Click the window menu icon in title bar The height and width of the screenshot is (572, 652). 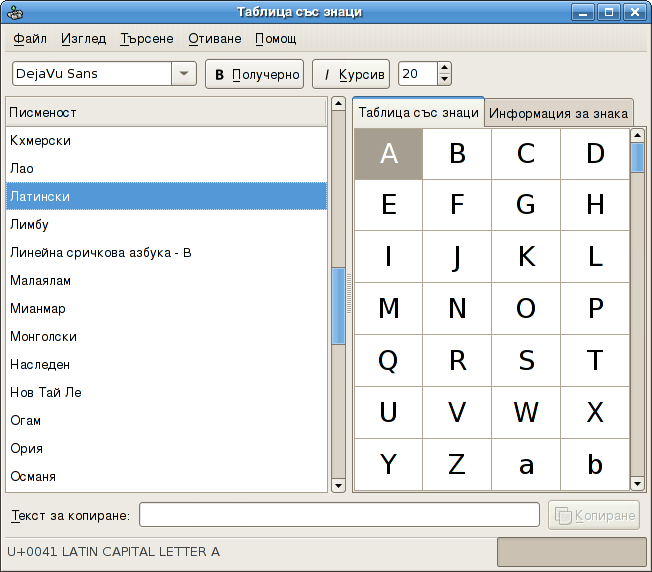[14, 12]
